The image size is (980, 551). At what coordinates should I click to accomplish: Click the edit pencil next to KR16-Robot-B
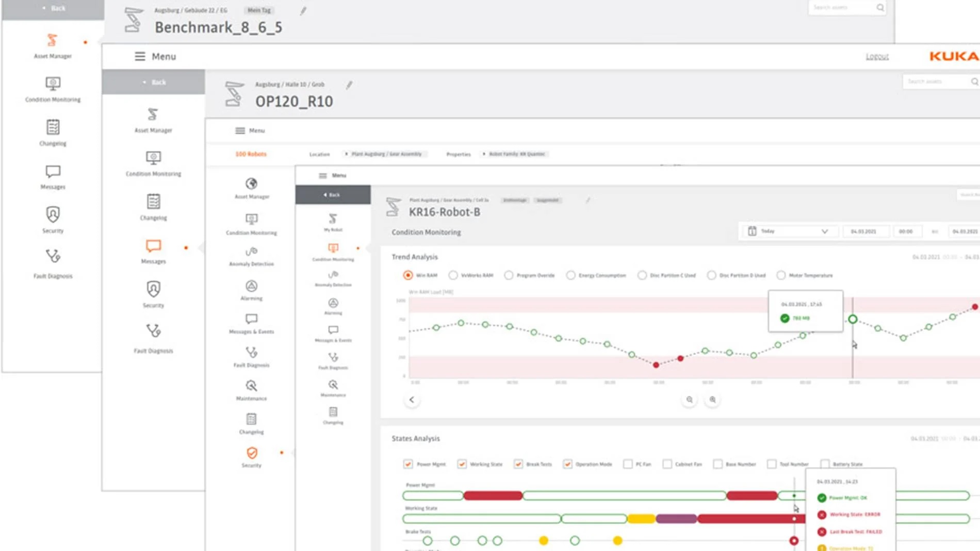click(x=587, y=201)
